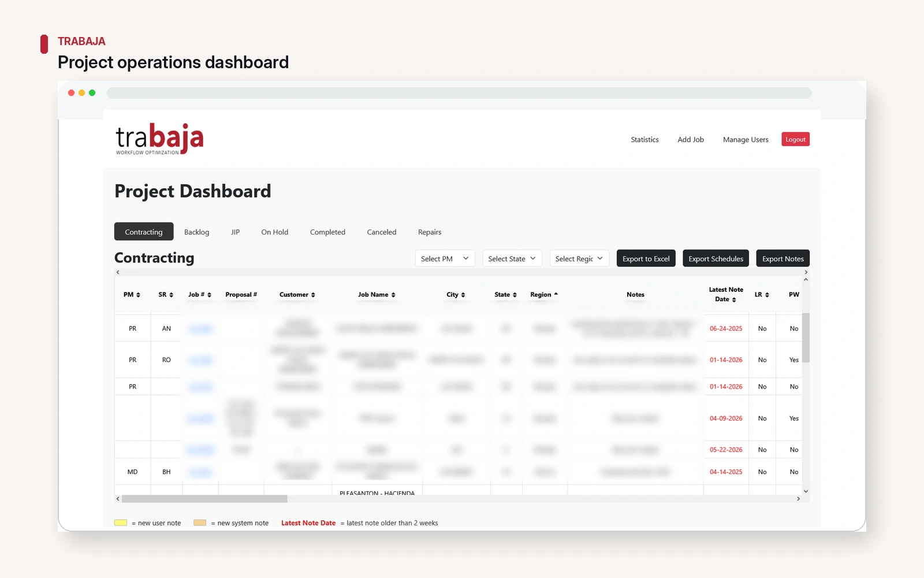Click Export to Excel

(x=646, y=258)
